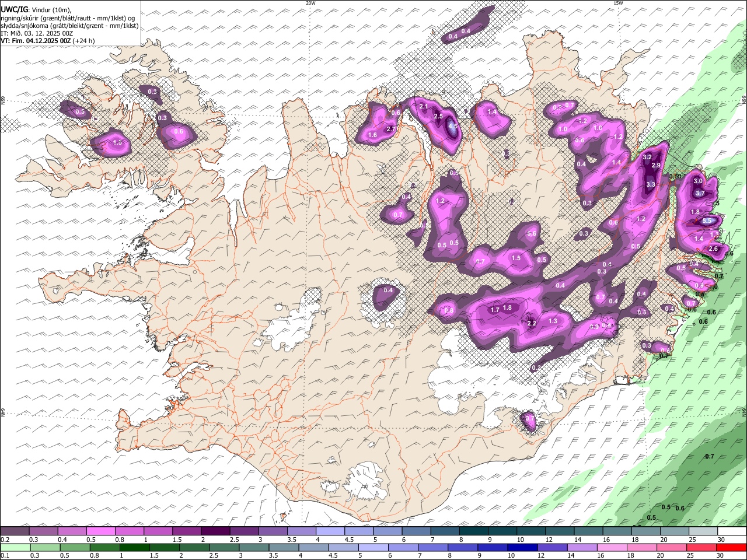The height and width of the screenshot is (560, 747).
Task: Click the 1.3 snowfall value on the map
Action: tap(553, 321)
